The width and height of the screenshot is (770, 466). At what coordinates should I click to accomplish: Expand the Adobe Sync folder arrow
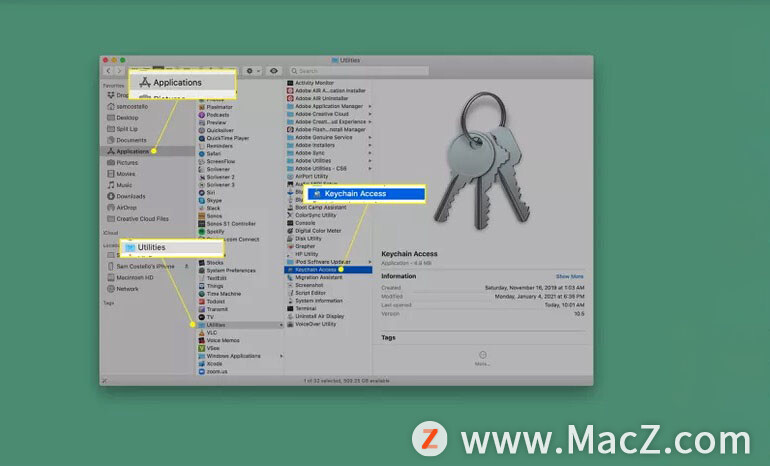(370, 153)
